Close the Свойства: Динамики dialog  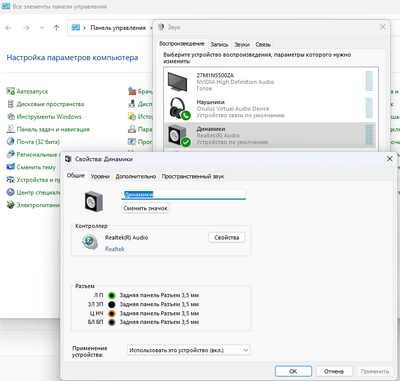click(390, 159)
